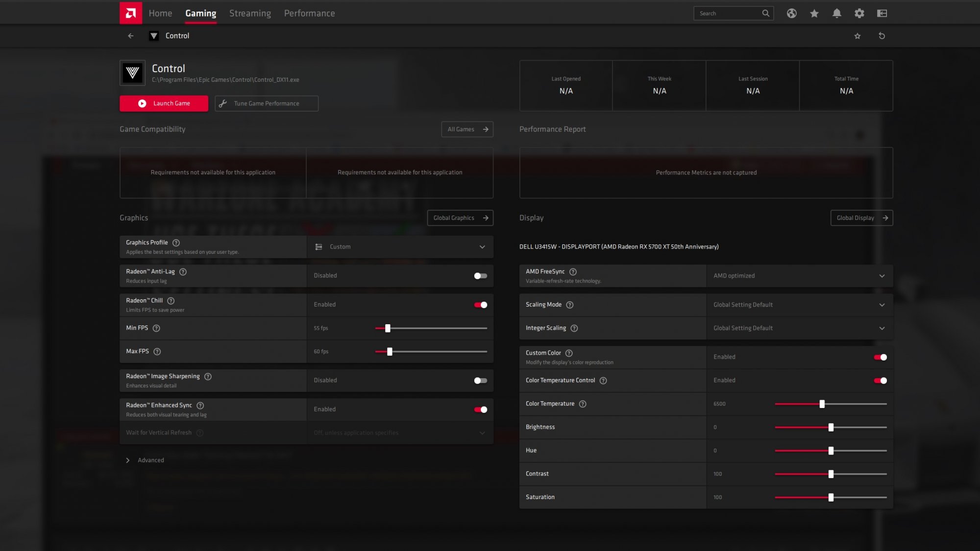980x551 pixels.
Task: Turn off Color Temperature Control toggle
Action: click(x=880, y=381)
